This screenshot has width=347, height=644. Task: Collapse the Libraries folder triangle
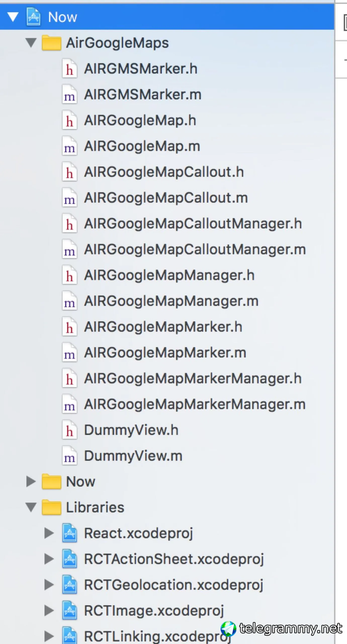(31, 507)
